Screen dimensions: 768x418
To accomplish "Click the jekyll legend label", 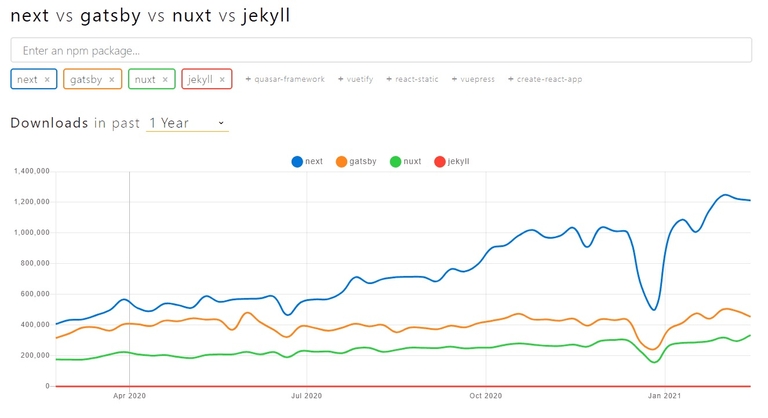I will pyautogui.click(x=459, y=161).
